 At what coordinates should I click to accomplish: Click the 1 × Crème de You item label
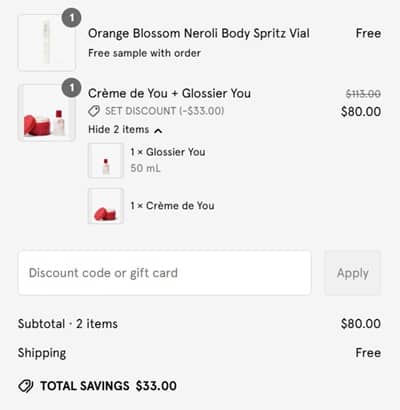172,206
